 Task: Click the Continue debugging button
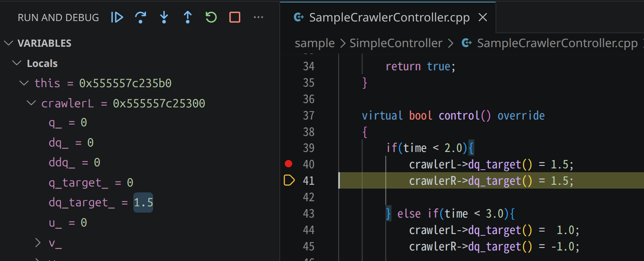117,17
